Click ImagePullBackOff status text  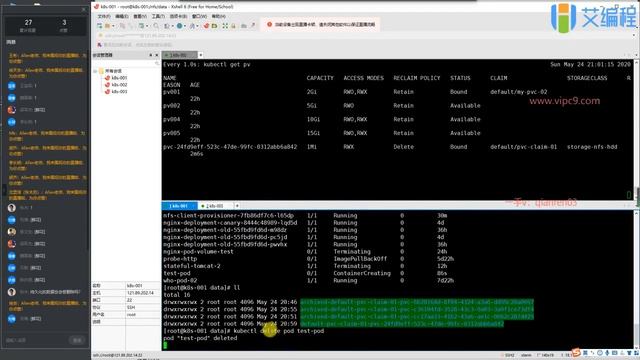tap(360, 259)
